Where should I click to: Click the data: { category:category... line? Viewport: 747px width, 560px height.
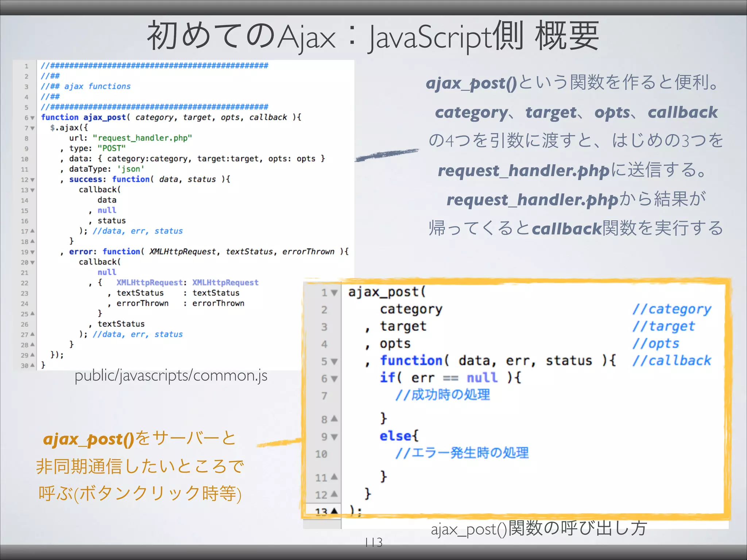pos(192,159)
